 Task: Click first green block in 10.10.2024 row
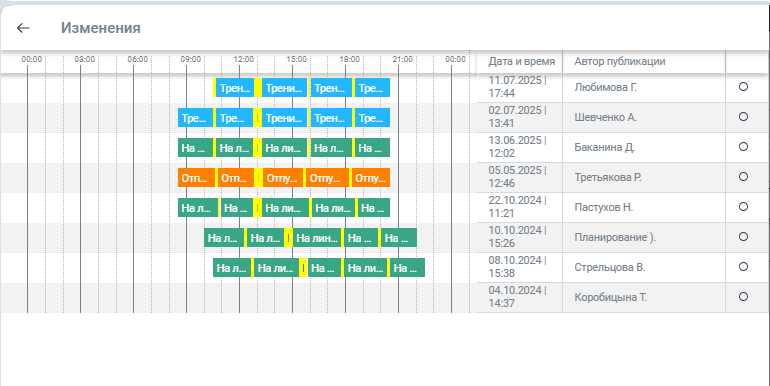224,238
